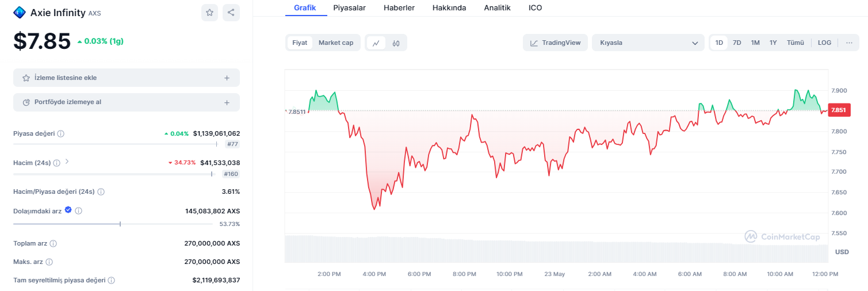Open the three-dots chart options menu
The height and width of the screenshot is (291, 868).
tap(849, 43)
